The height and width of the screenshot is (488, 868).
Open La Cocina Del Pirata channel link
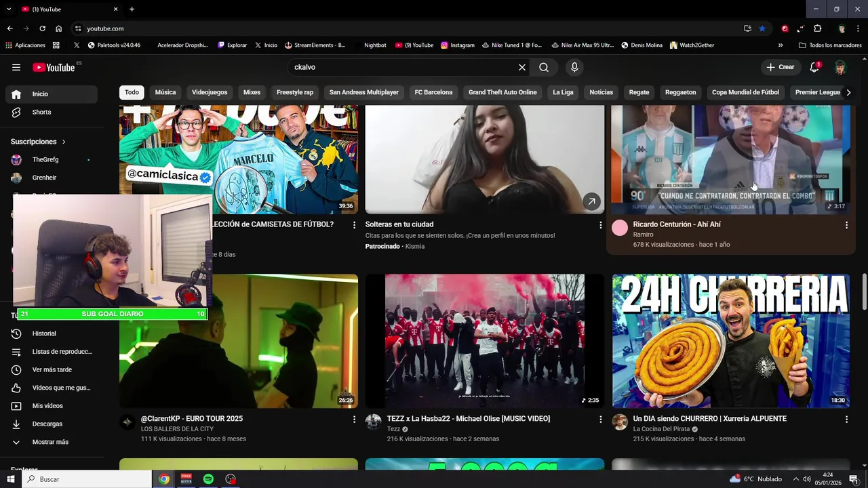click(661, 429)
